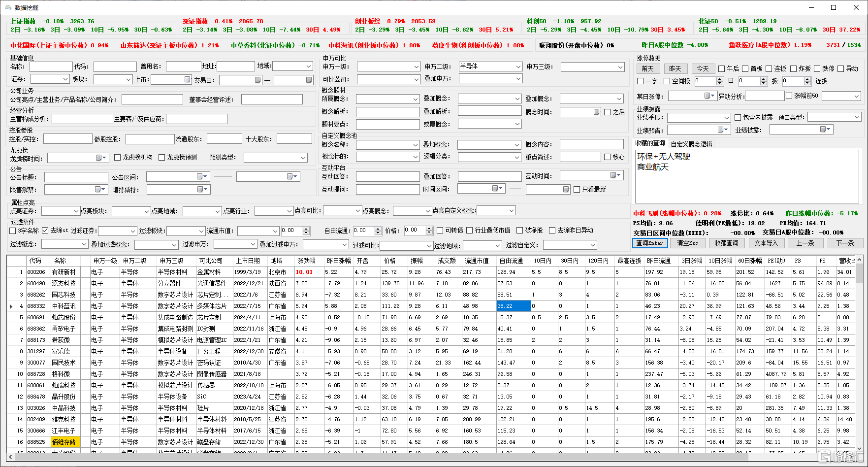The height and width of the screenshot is (467, 868).
Task: Switch to the 收藏的查询 tab
Action: (x=650, y=143)
